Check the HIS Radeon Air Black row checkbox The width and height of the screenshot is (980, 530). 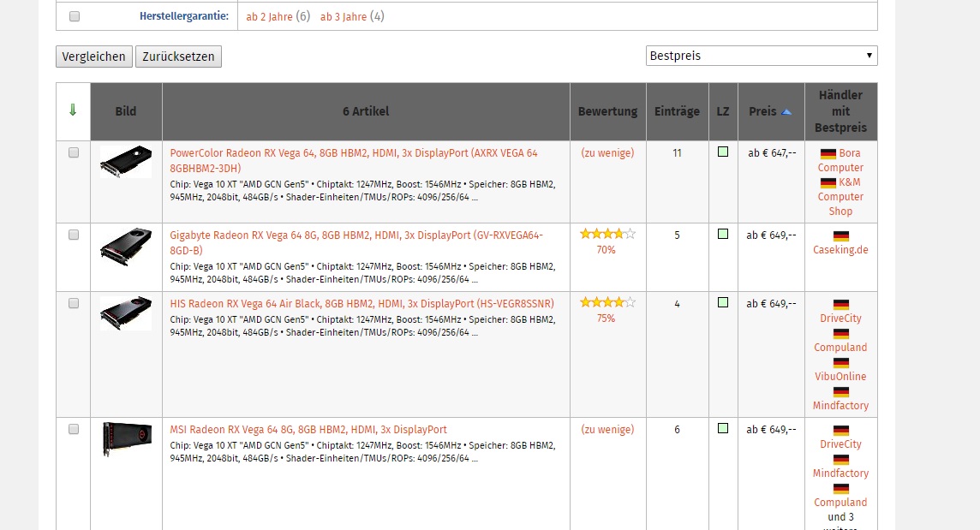74,303
